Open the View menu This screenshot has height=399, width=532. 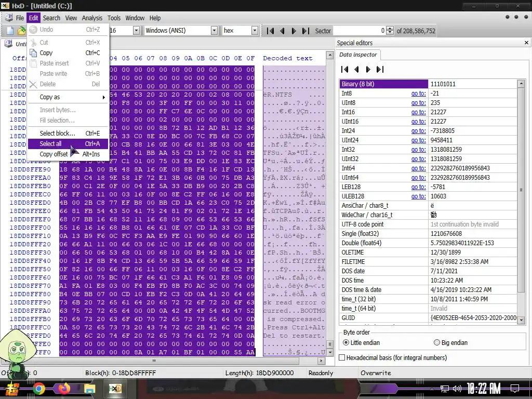coord(71,18)
